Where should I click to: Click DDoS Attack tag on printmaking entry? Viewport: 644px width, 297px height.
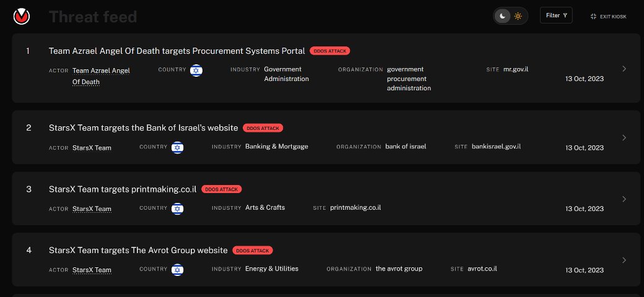click(222, 189)
